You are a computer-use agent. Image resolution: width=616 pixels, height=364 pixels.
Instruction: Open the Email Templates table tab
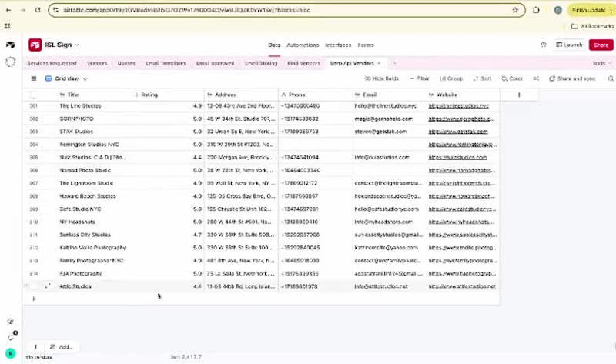[166, 63]
